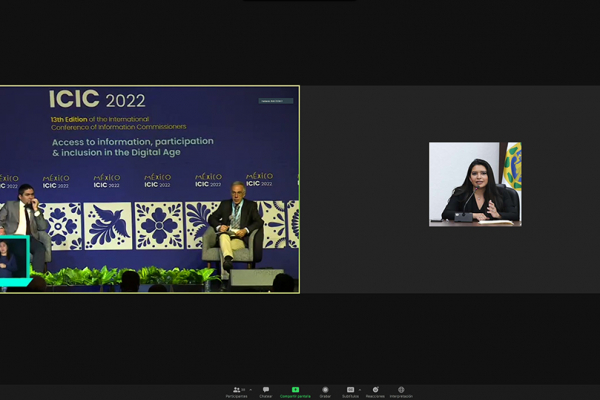Open the Chatear chat panel
The image size is (600, 400).
point(266,392)
